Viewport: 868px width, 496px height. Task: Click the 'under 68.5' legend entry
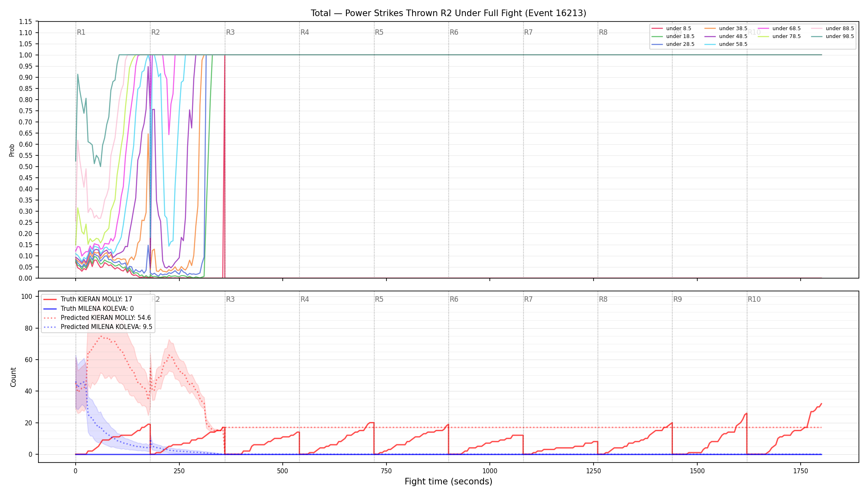click(779, 29)
